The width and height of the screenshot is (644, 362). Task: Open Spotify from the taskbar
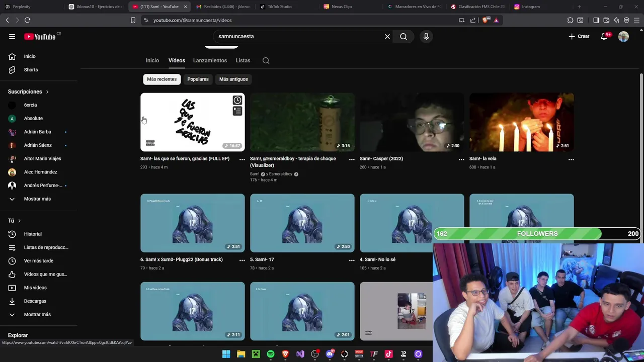(271, 354)
